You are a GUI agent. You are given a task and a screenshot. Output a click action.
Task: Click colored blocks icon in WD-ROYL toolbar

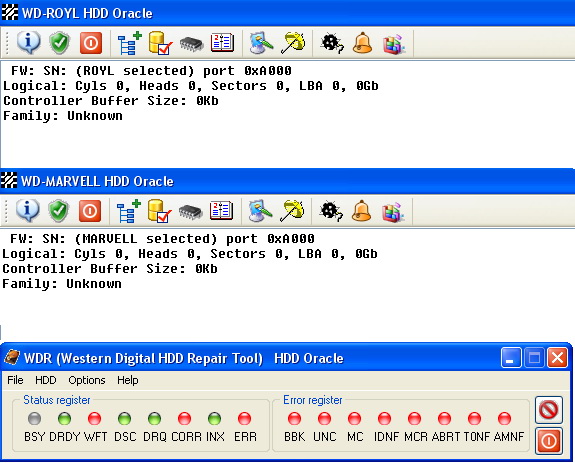tap(394, 44)
